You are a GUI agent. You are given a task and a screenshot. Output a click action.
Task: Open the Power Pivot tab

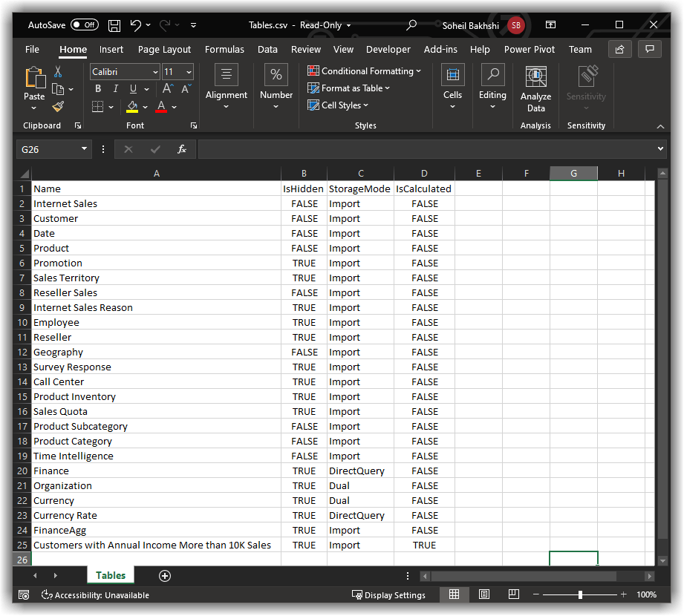(529, 49)
